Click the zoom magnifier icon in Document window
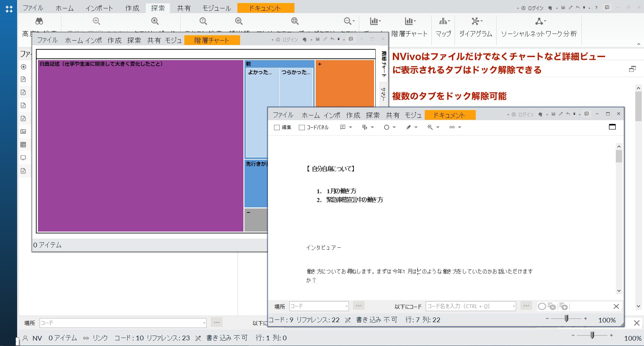 (430, 127)
